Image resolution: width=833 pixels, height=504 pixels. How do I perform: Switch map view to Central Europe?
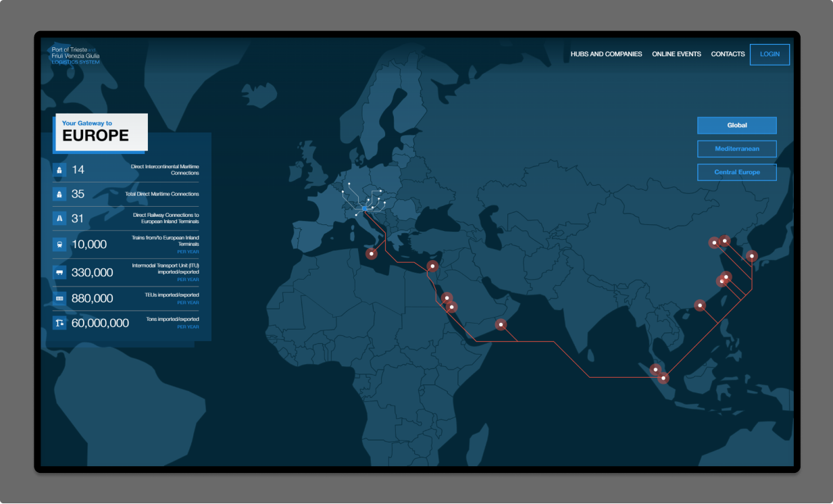tap(736, 172)
